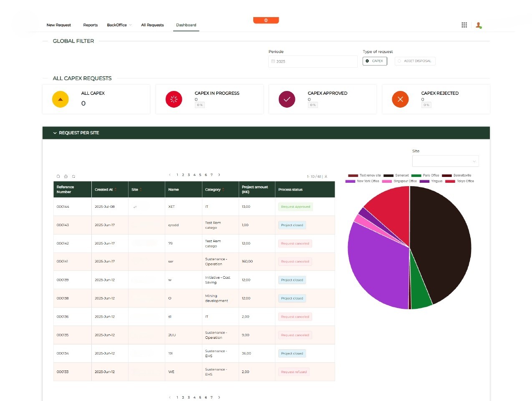
Task: Open the search icon above the requests table
Action: pos(58,177)
